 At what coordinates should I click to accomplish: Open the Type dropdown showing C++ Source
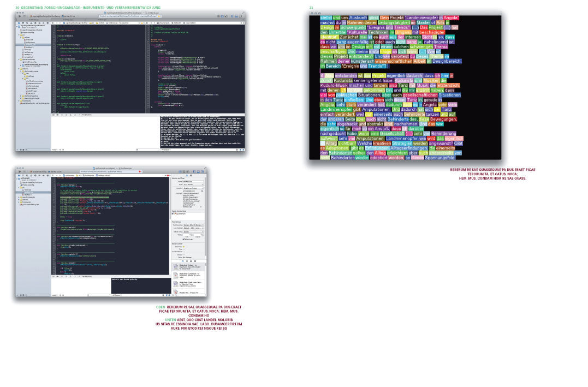(192, 184)
